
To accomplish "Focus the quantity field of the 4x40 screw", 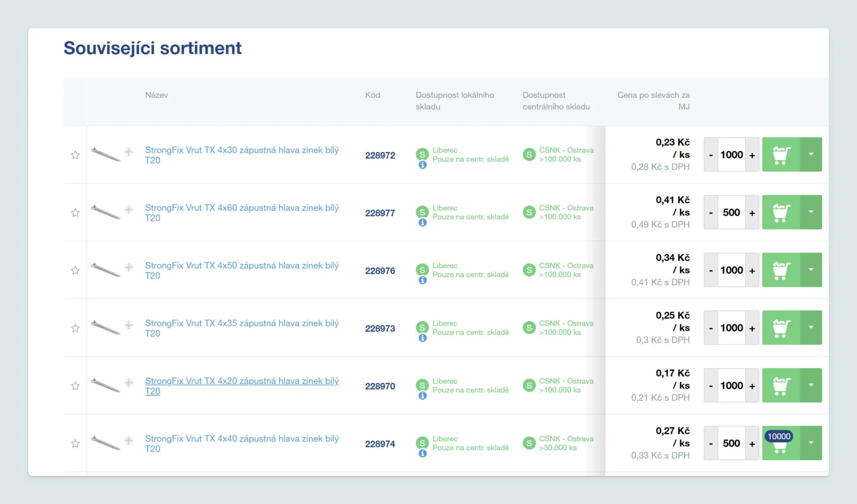I will (x=731, y=443).
